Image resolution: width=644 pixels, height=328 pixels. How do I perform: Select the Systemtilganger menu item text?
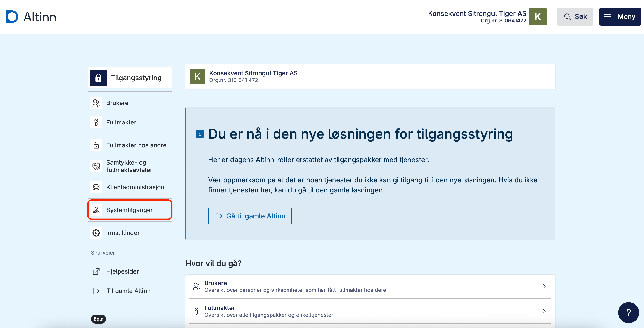tap(129, 210)
